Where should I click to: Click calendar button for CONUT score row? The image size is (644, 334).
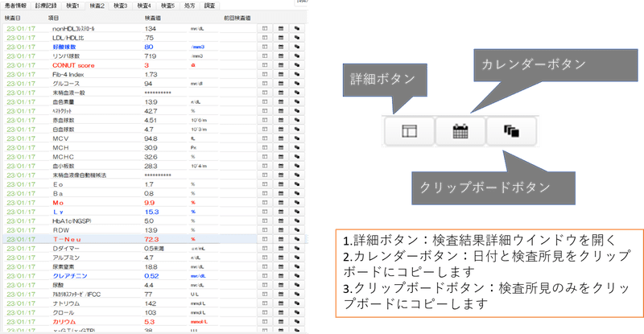pos(281,65)
